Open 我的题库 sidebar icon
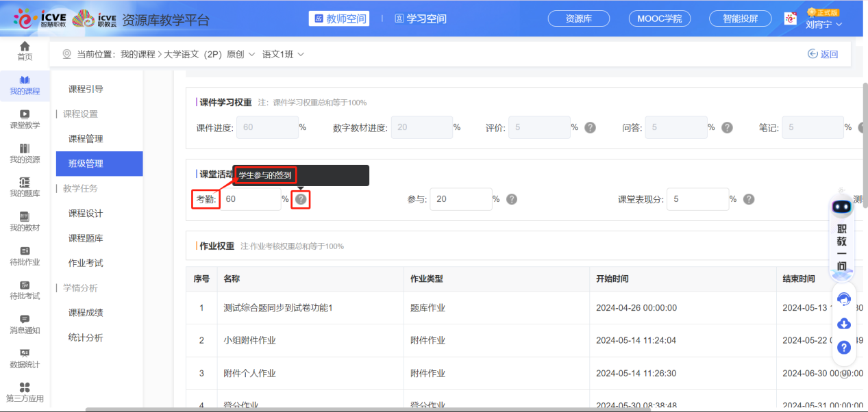The height and width of the screenshot is (412, 868). point(25,187)
